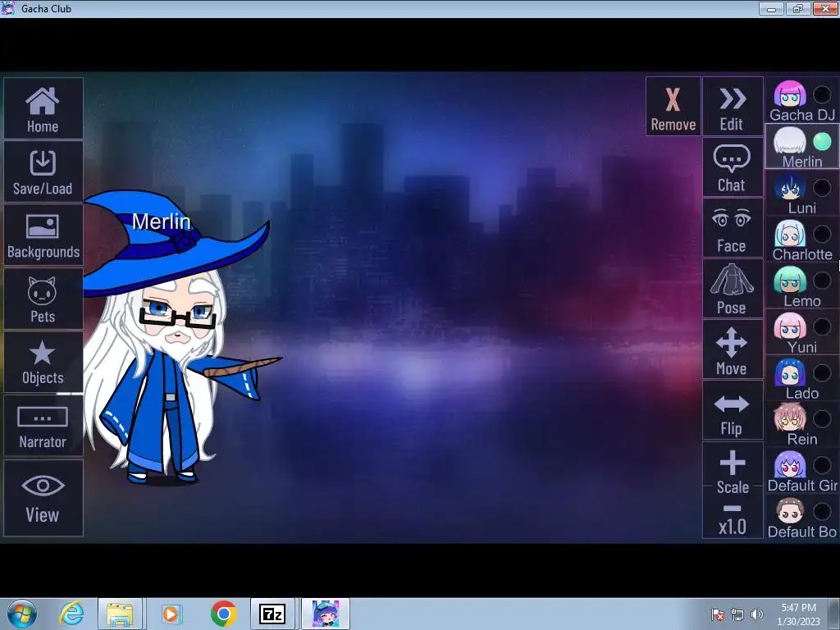
Task: Click the x1.0 scale value
Action: click(733, 527)
